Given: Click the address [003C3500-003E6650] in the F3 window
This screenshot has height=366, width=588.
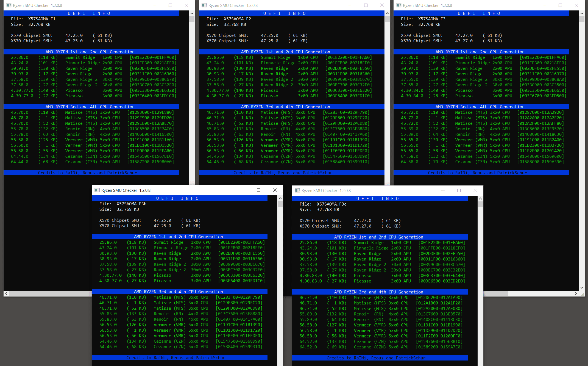Looking at the screenshot, I should coord(543,90).
